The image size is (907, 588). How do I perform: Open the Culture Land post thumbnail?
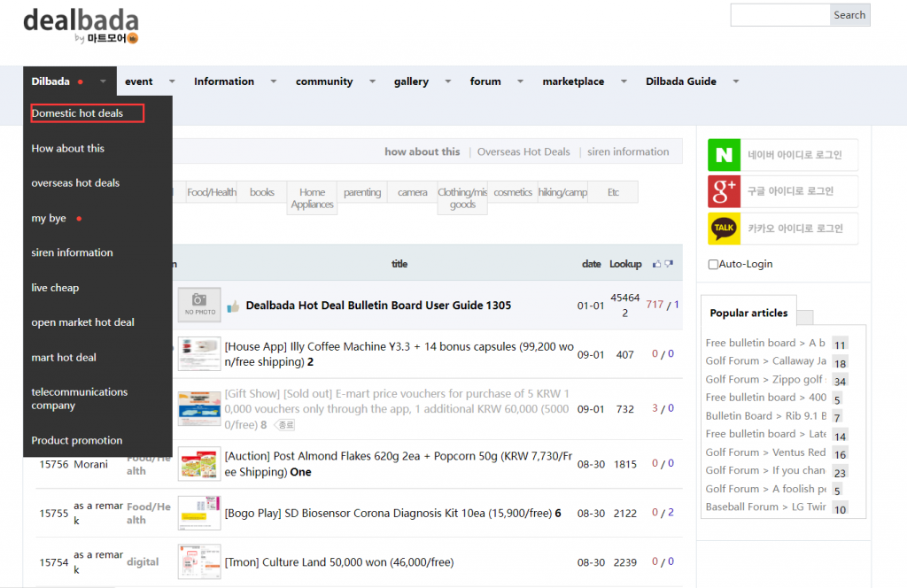point(199,561)
